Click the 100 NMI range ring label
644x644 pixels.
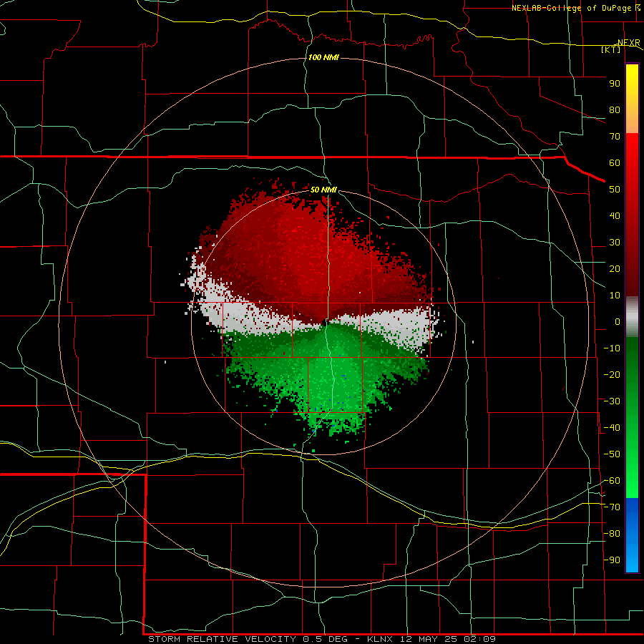[323, 57]
